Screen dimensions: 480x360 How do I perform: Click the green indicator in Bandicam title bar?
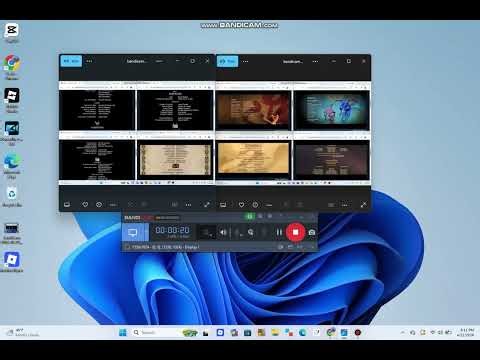tap(250, 217)
